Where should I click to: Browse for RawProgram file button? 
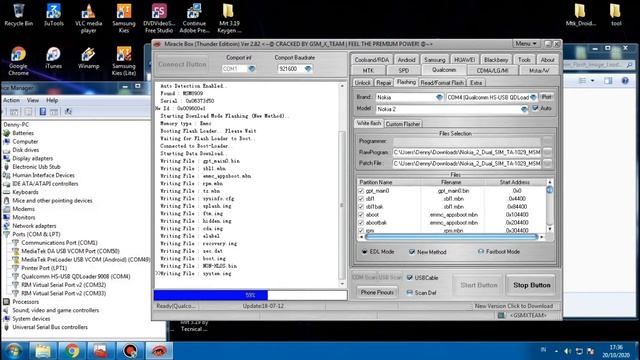pyautogui.click(x=547, y=152)
